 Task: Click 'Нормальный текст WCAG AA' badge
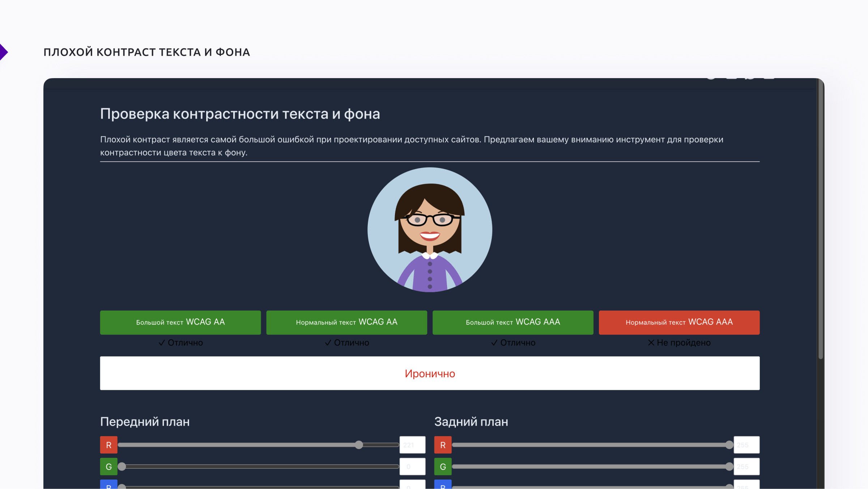346,322
